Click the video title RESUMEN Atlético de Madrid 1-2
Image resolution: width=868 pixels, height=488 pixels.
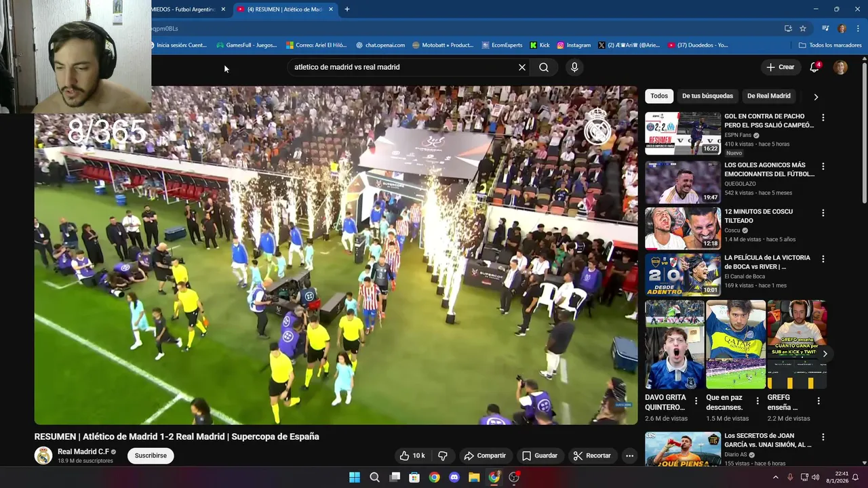point(176,436)
